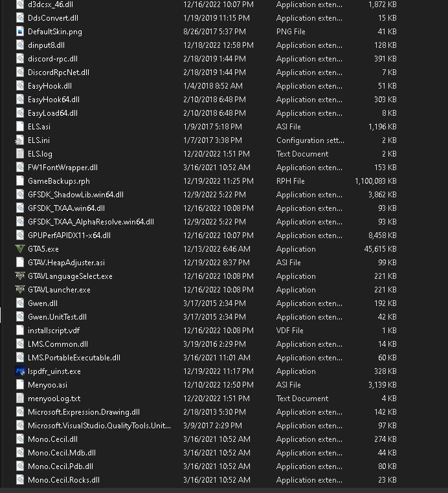This screenshot has height=493, width=448.
Task: Select the DiscordRpcNet.dll file name
Action: [58, 72]
